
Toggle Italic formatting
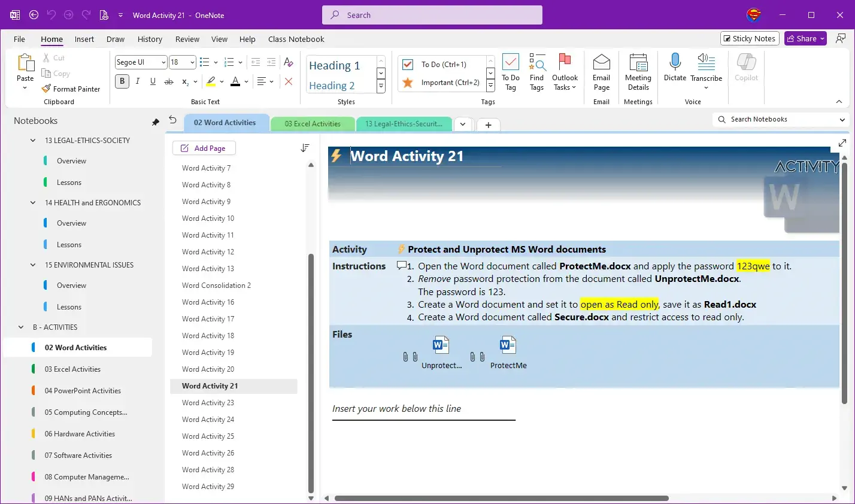tap(138, 81)
